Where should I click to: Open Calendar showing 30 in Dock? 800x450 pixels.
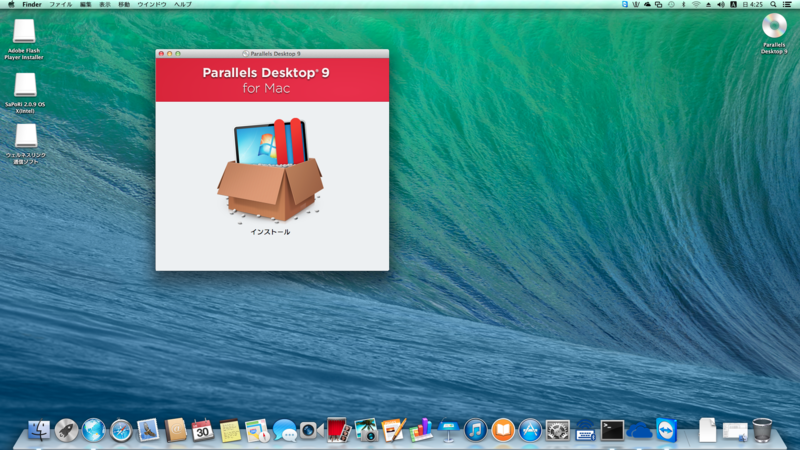[203, 431]
